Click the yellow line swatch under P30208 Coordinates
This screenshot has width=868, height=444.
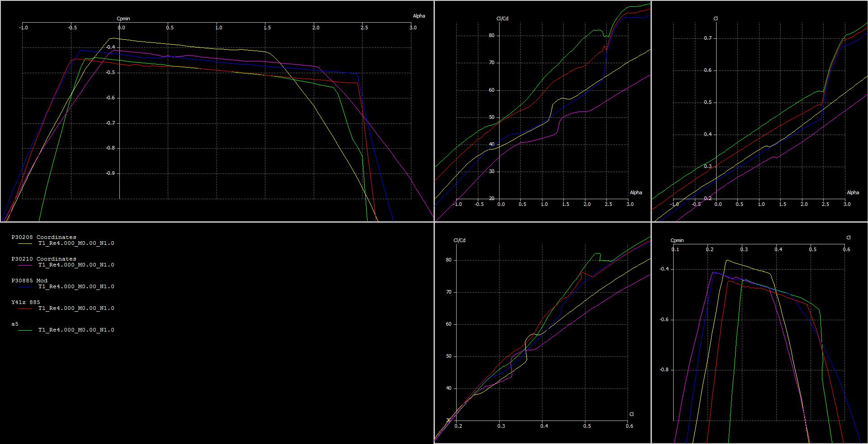tap(25, 243)
